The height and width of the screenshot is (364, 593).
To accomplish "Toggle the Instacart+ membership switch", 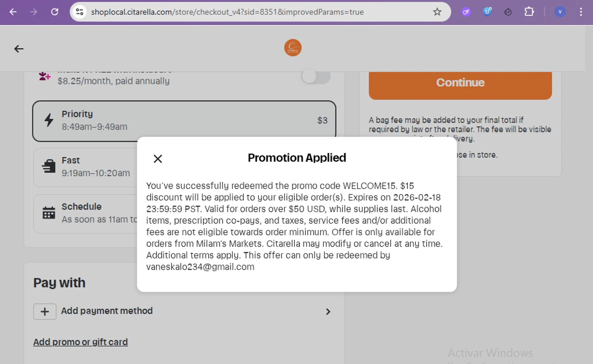I will (316, 77).
